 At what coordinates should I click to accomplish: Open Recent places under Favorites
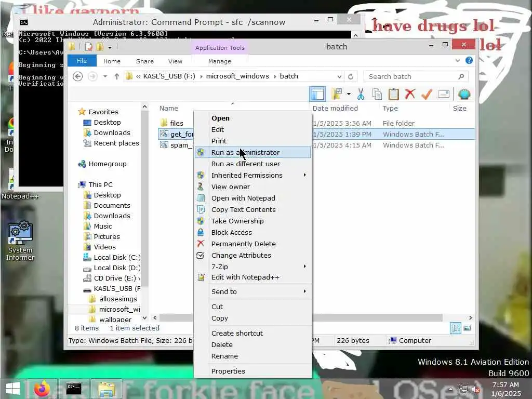[x=116, y=143]
